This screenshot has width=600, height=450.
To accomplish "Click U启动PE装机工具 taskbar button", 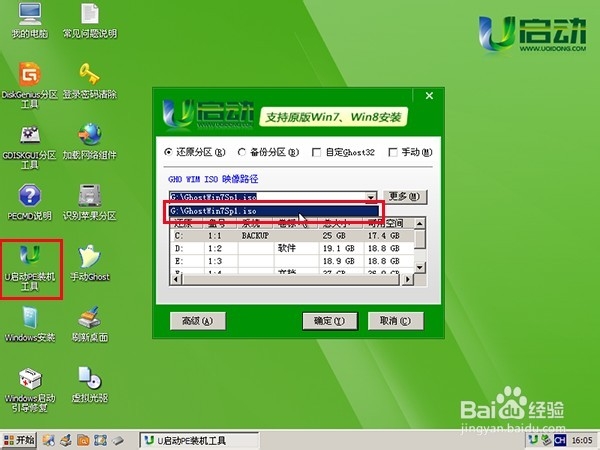I will tap(199, 440).
